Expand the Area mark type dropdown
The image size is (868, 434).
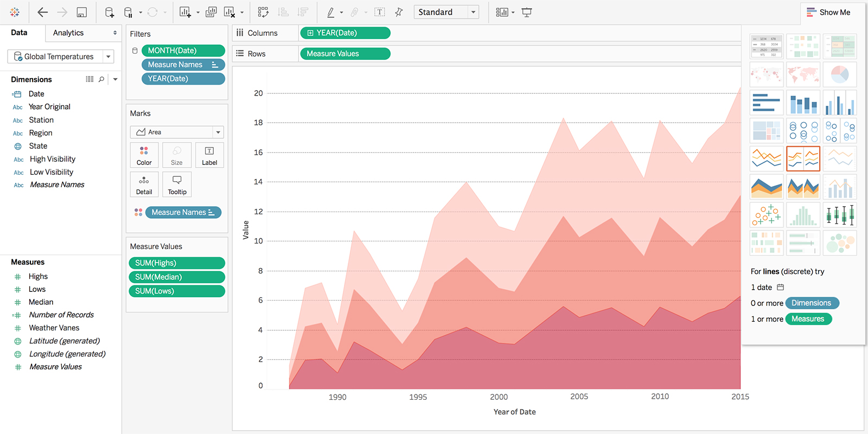218,132
